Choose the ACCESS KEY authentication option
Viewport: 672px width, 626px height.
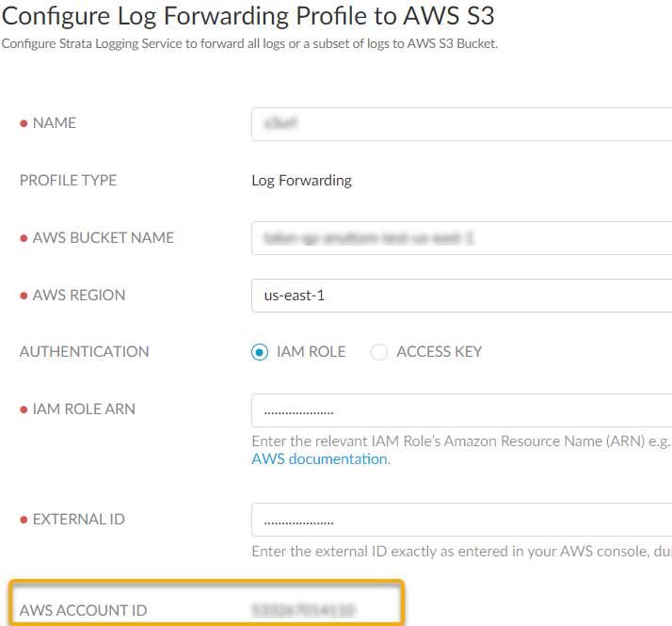379,352
